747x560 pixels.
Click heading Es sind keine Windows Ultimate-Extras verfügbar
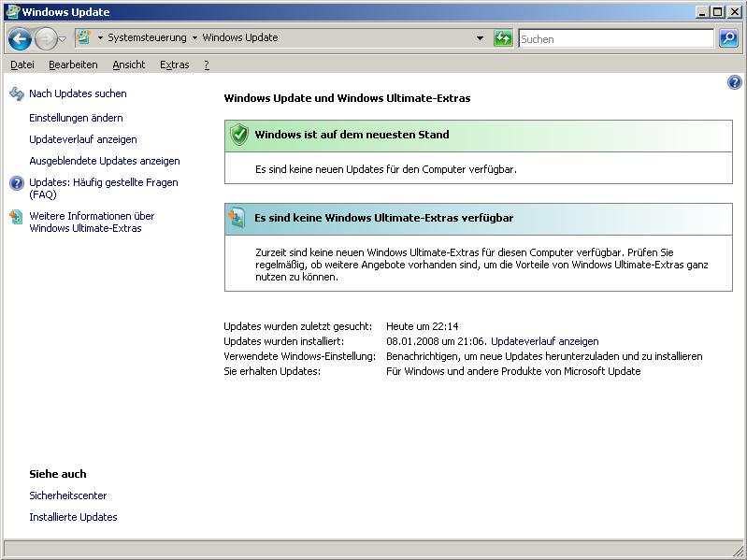point(384,218)
